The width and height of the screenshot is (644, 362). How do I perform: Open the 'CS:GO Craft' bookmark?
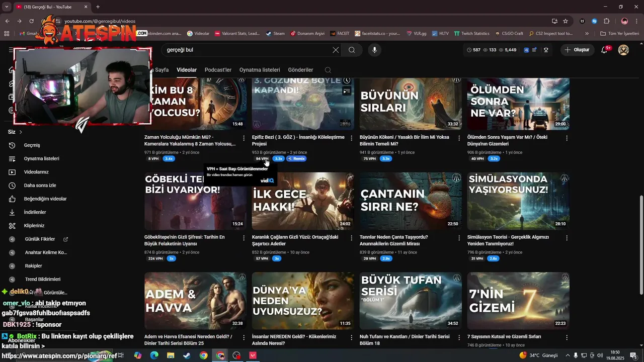click(x=508, y=34)
